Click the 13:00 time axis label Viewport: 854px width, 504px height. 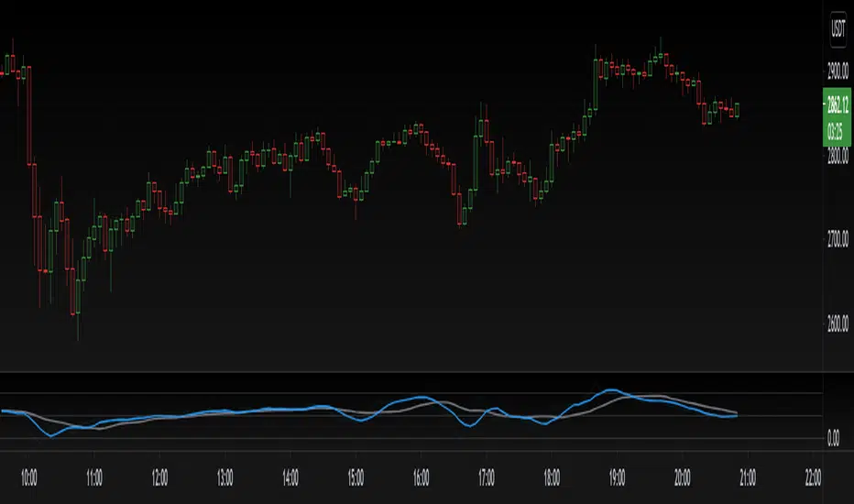(x=224, y=477)
